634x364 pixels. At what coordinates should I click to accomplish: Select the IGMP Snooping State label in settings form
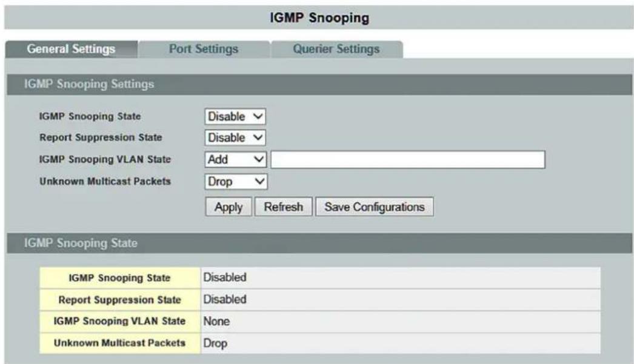pyautogui.click(x=90, y=116)
